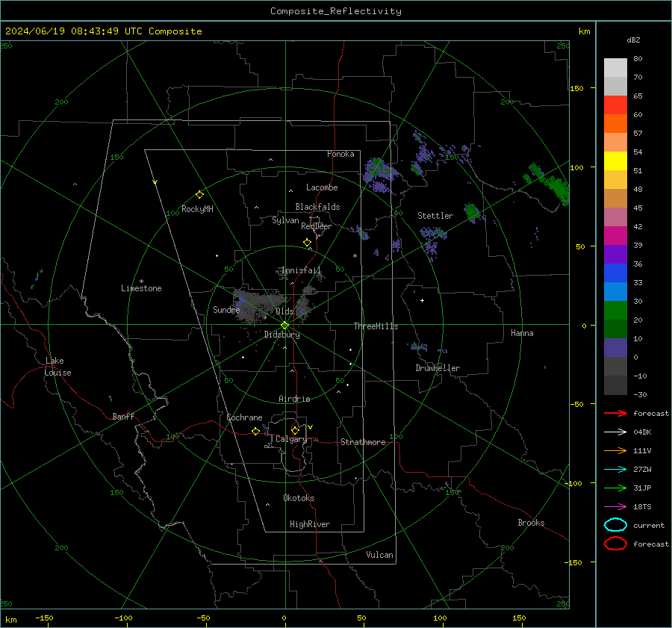The width and height of the screenshot is (672, 628).
Task: Select the Hanna label
Action: (x=522, y=333)
